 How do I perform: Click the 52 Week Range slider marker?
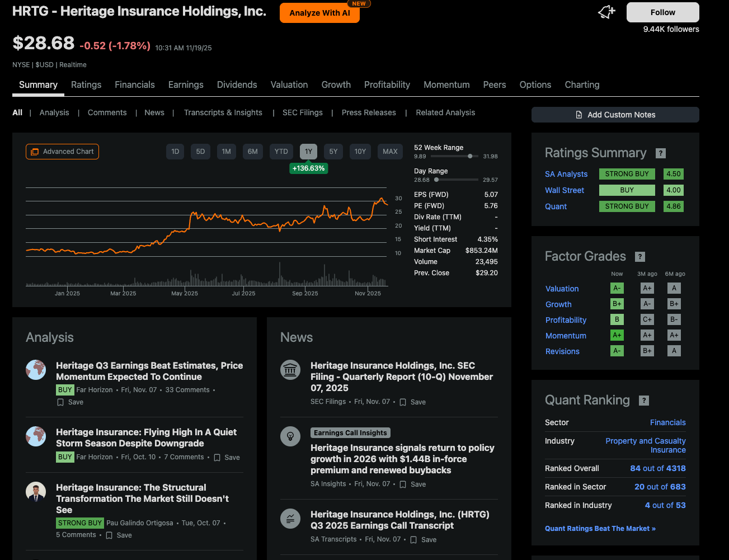[470, 156]
